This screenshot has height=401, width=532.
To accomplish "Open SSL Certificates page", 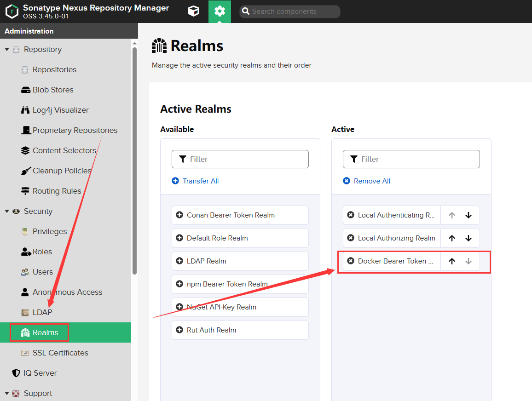I will 60,353.
